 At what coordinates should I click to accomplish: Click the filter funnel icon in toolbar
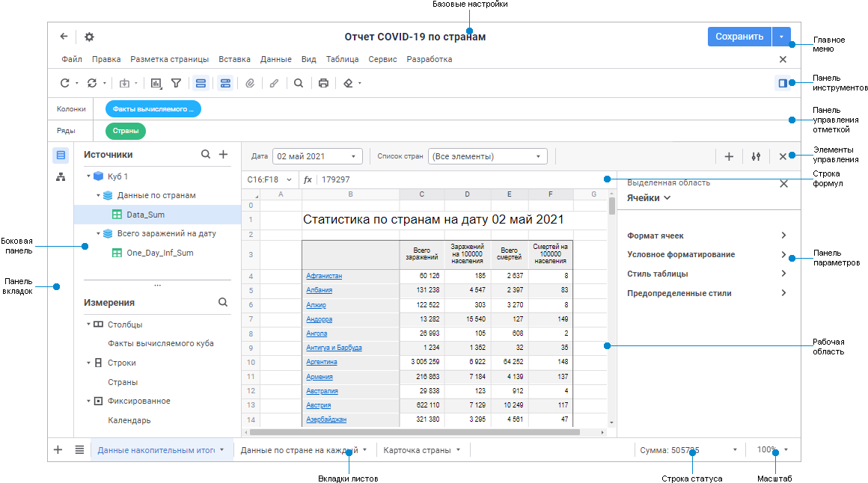[x=176, y=83]
